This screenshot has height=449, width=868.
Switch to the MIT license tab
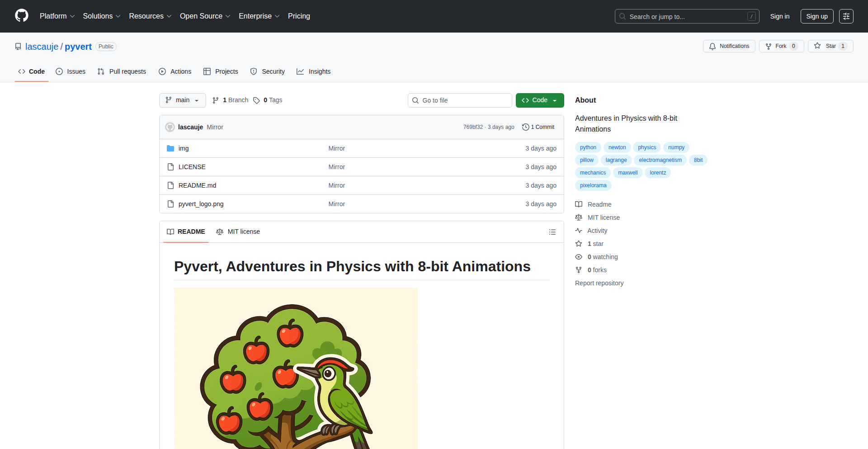tap(238, 232)
